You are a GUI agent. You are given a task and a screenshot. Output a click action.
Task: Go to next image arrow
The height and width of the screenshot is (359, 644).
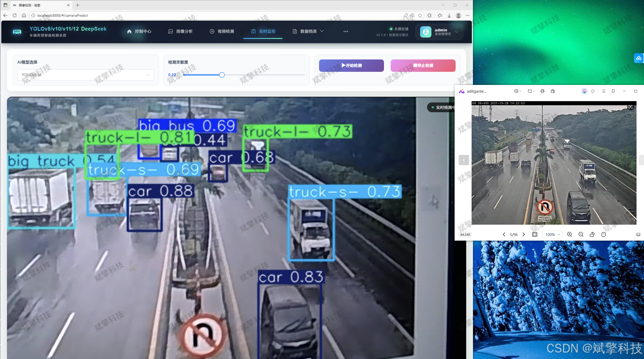tap(524, 234)
